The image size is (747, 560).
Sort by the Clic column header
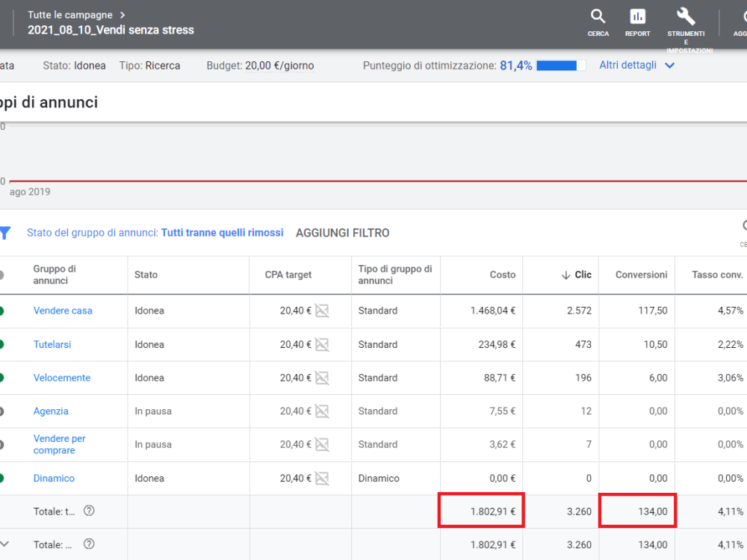(577, 275)
